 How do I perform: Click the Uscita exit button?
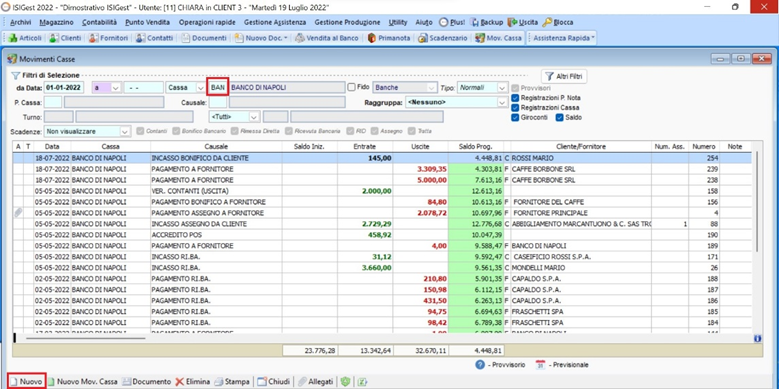pos(523,22)
